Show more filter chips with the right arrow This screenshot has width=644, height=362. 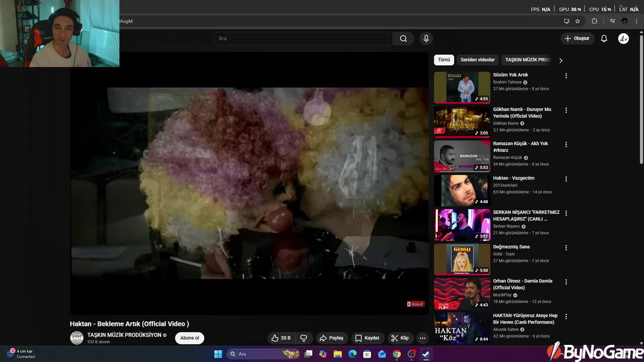[560, 60]
